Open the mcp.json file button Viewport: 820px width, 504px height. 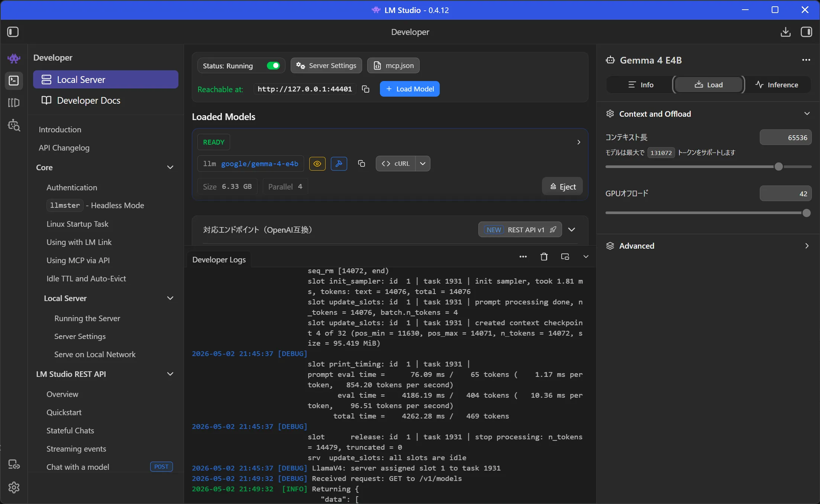click(393, 65)
